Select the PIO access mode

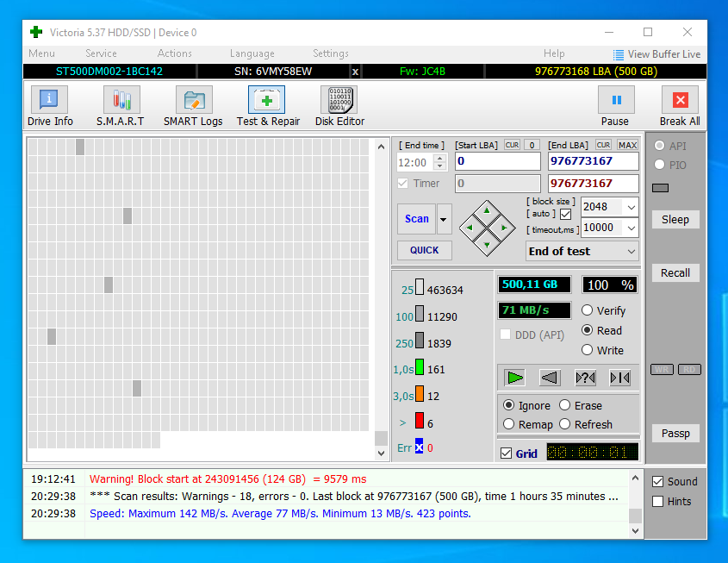tap(659, 165)
